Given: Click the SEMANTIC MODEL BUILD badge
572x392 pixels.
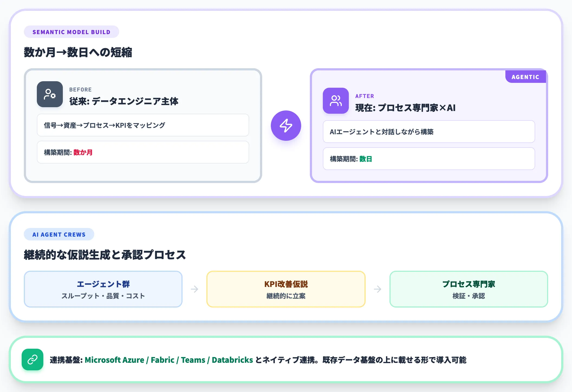Looking at the screenshot, I should pyautogui.click(x=71, y=32).
